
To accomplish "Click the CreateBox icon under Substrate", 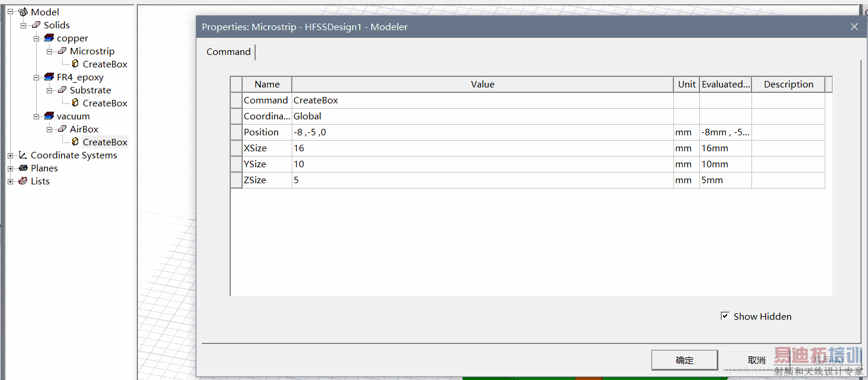I will (75, 103).
